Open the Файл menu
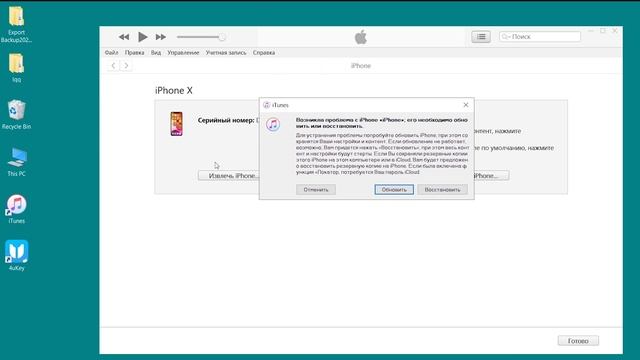This screenshot has width=640, height=360. pyautogui.click(x=111, y=53)
